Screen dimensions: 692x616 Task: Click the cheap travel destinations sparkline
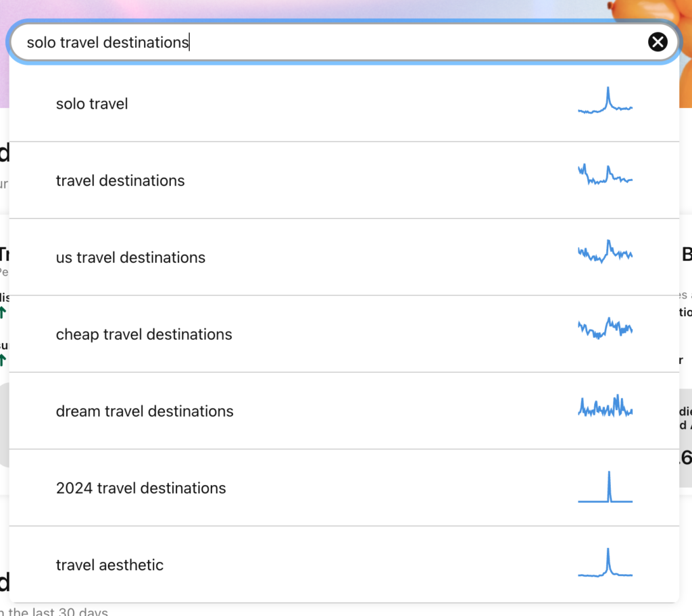[x=605, y=328]
